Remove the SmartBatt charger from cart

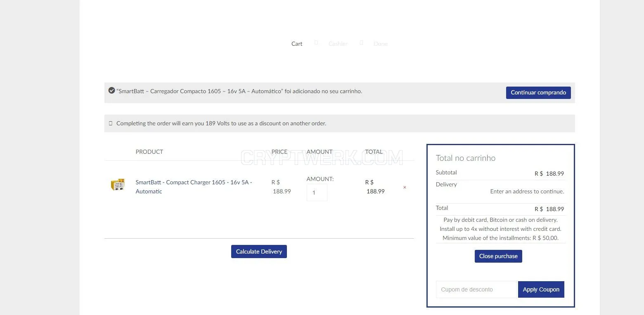tap(405, 188)
